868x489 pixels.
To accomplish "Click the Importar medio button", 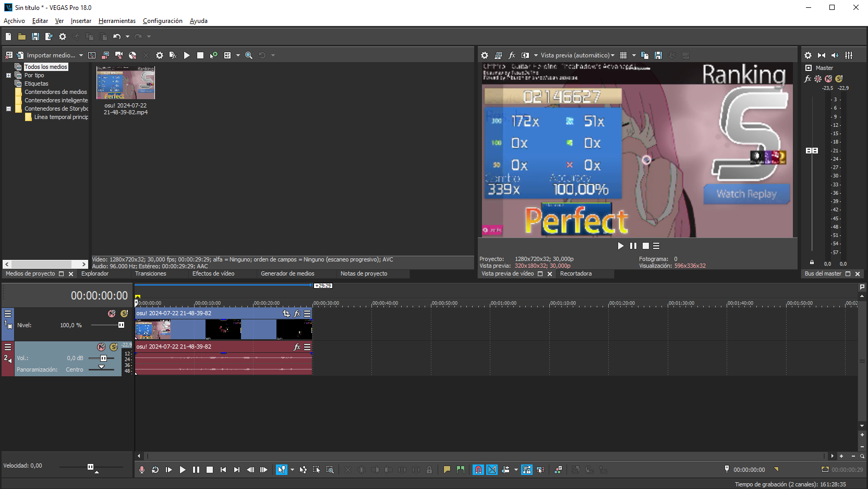I will coord(46,55).
